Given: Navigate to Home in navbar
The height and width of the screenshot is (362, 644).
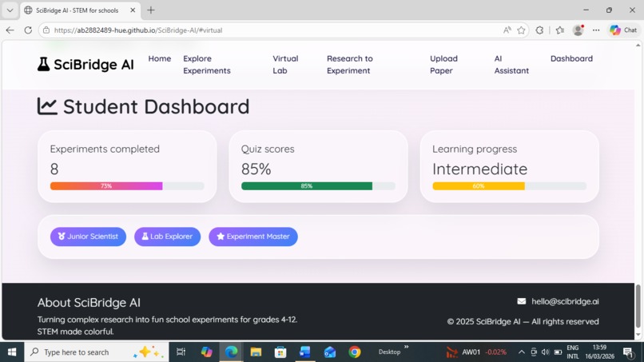Looking at the screenshot, I should click(159, 58).
